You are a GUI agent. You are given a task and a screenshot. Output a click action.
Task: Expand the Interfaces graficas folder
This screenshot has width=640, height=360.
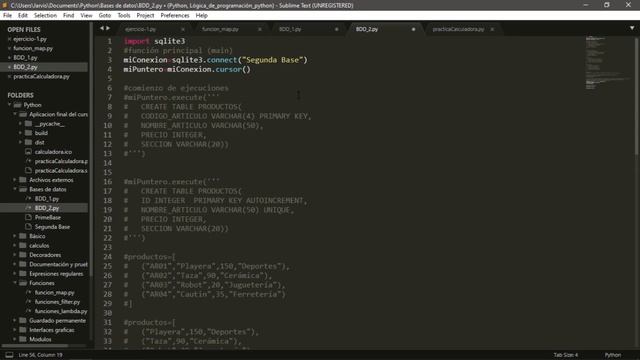pyautogui.click(x=15, y=330)
